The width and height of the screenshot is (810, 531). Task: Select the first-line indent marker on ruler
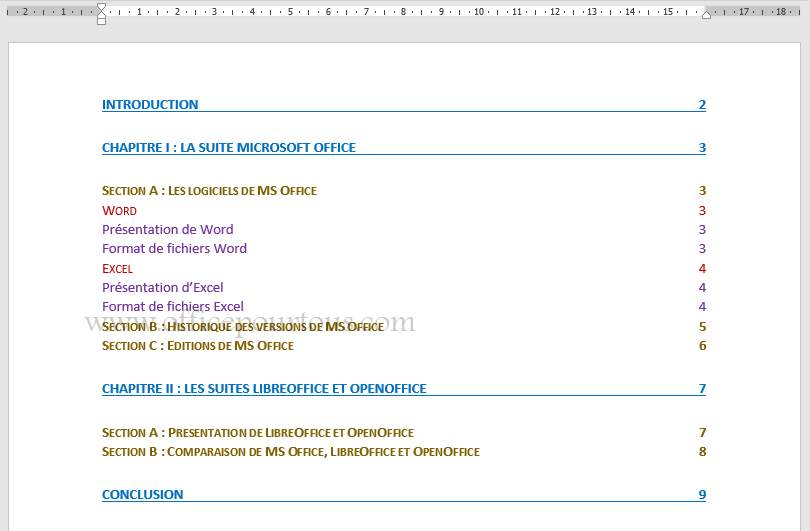point(101,7)
